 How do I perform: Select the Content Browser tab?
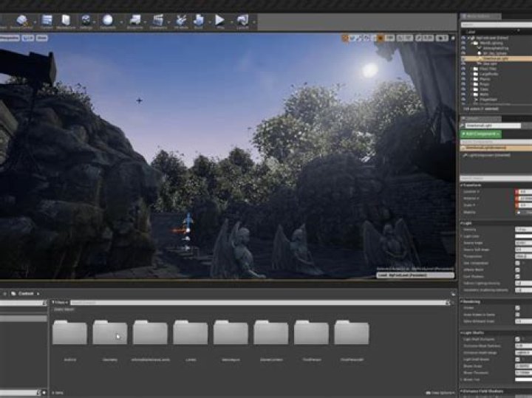25,294
